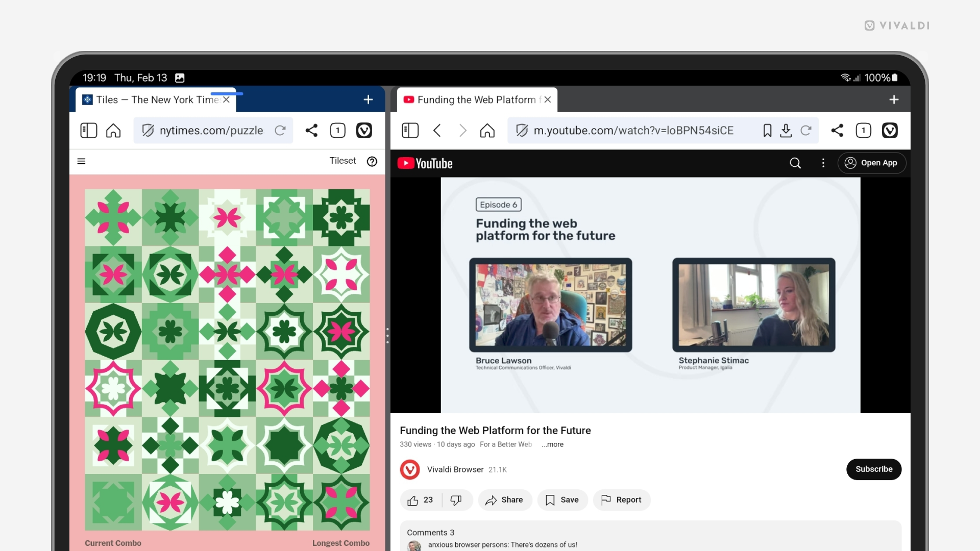
Task: Click the split-screen divider handle
Action: 387,335
